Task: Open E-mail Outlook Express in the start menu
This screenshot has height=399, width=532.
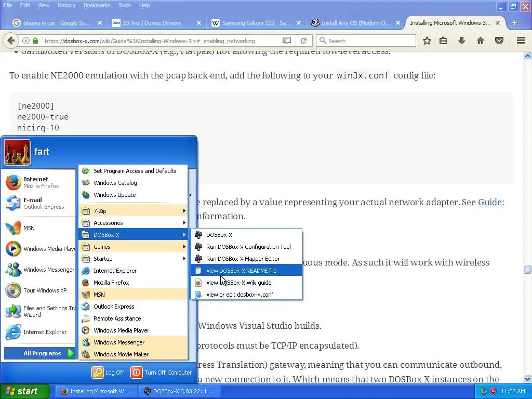Action: pos(39,203)
